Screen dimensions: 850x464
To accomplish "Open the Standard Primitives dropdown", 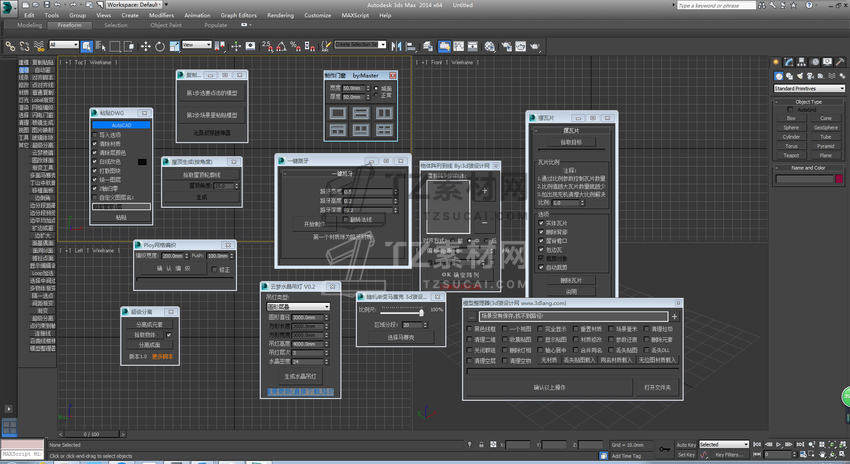I will click(809, 88).
